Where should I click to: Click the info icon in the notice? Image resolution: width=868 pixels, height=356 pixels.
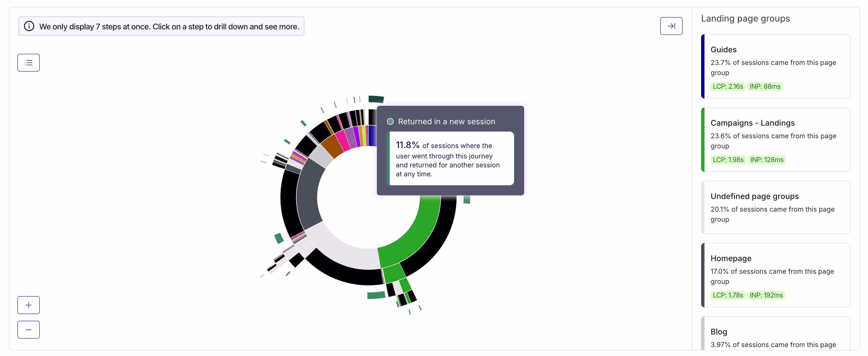29,26
